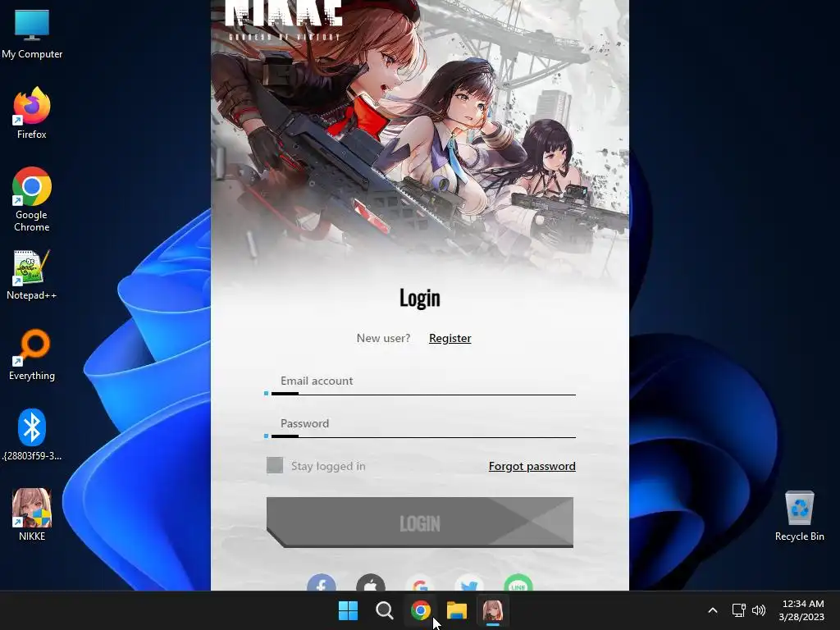
Task: Open the volume tray icon
Action: pyautogui.click(x=759, y=610)
